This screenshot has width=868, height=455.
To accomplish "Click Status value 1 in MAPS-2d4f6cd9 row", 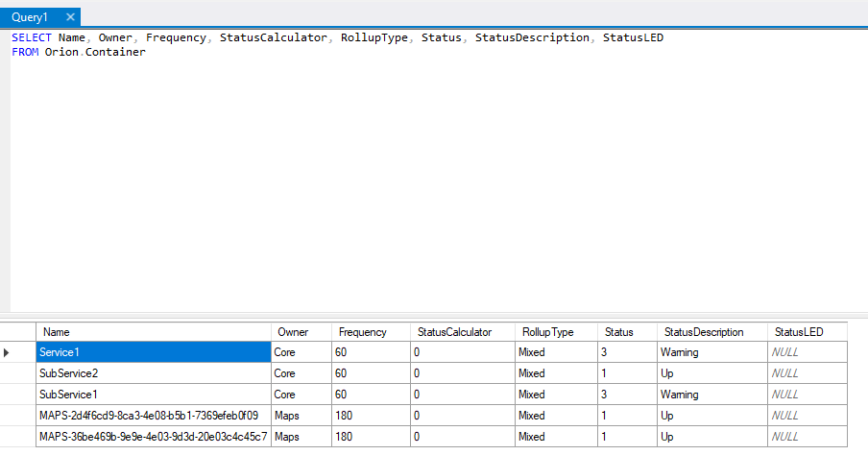I will click(627, 415).
